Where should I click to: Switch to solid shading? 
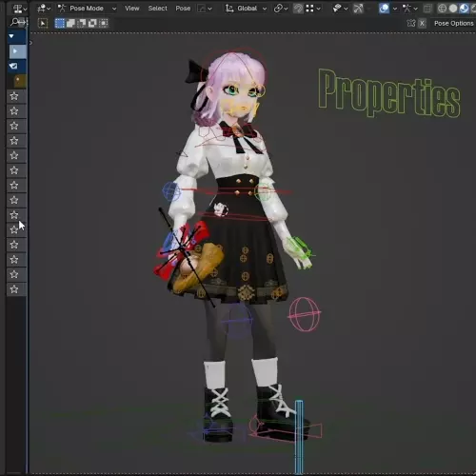453,9
